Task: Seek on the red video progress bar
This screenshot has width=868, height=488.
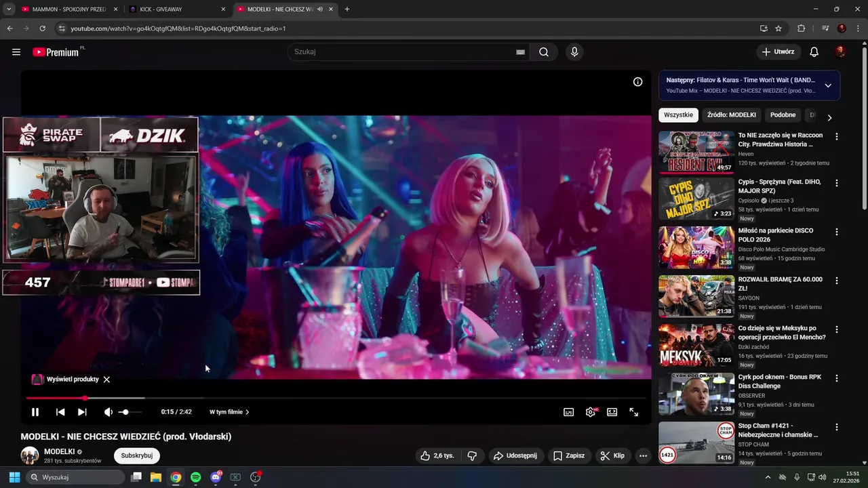Action: pos(336,398)
